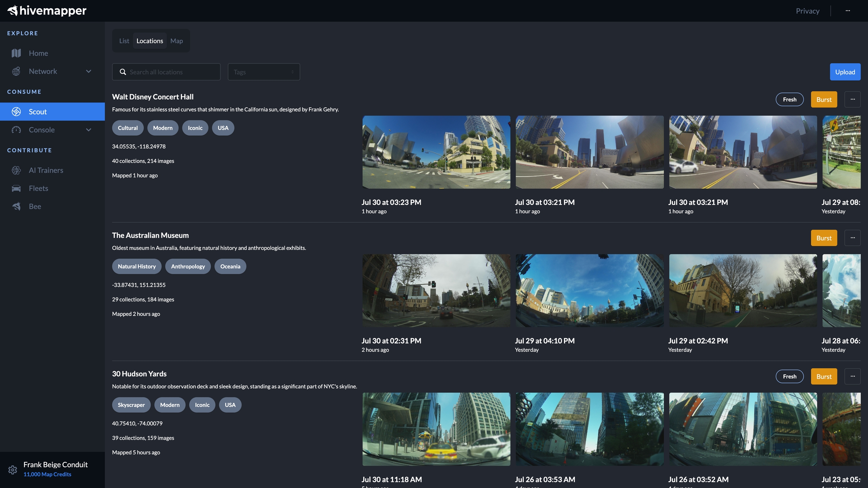Expand the Console menu chevron

89,130
